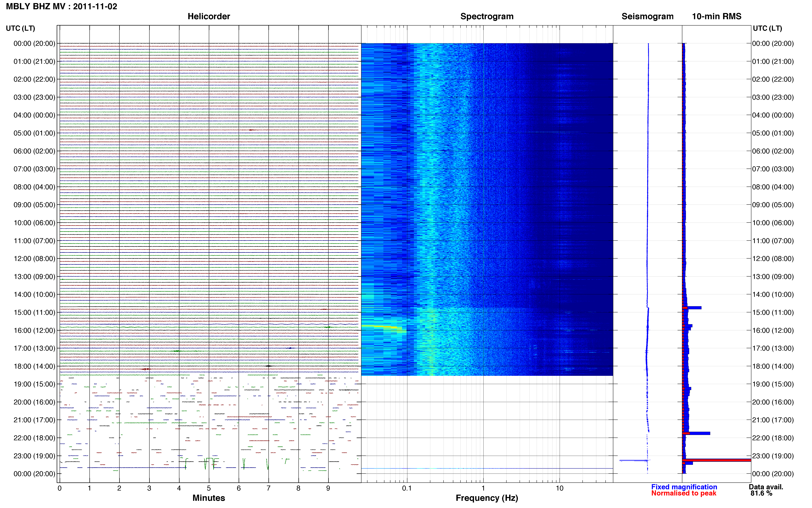The width and height of the screenshot is (812, 508).
Task: Click the '10' frequency tick label
Action: point(559,488)
